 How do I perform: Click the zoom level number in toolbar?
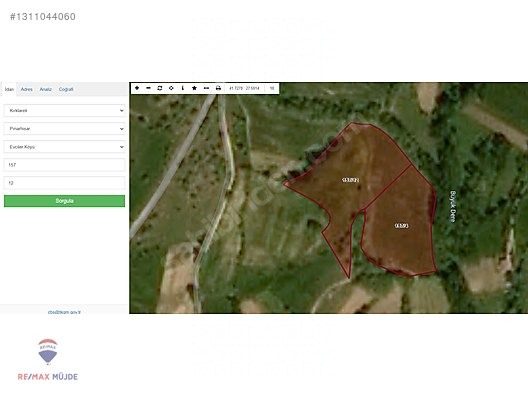point(272,88)
